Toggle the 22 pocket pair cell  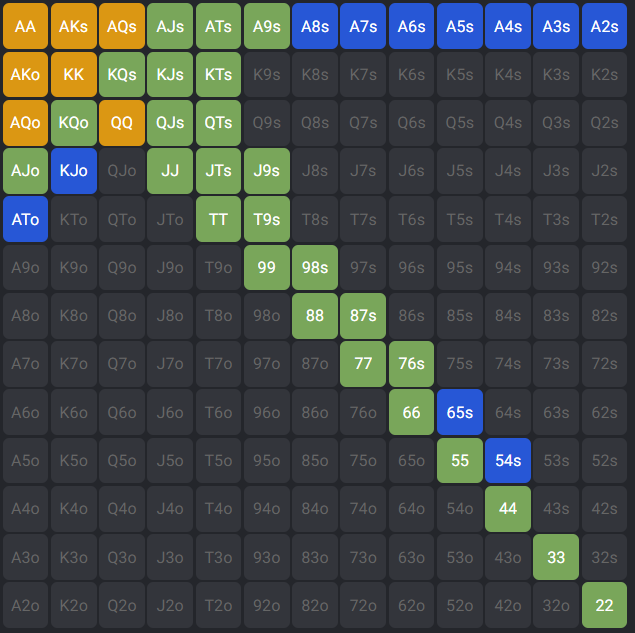[x=604, y=605]
